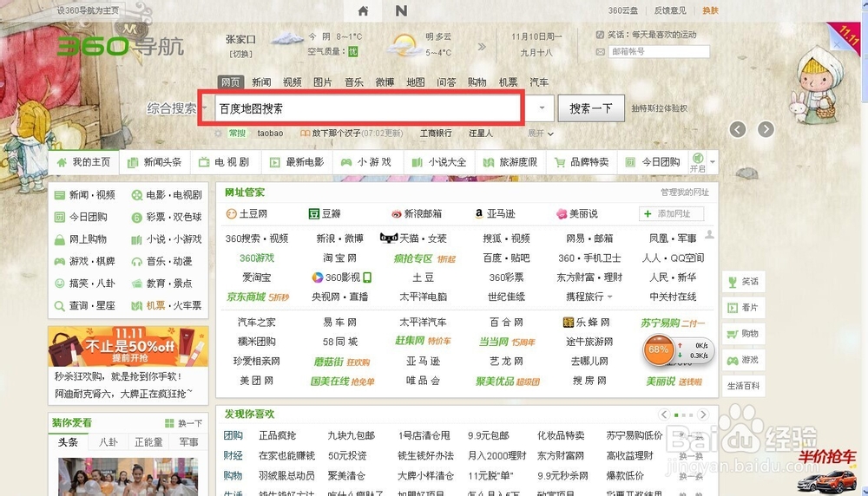
Task: Open 美丽说 favorite site
Action: pos(577,213)
